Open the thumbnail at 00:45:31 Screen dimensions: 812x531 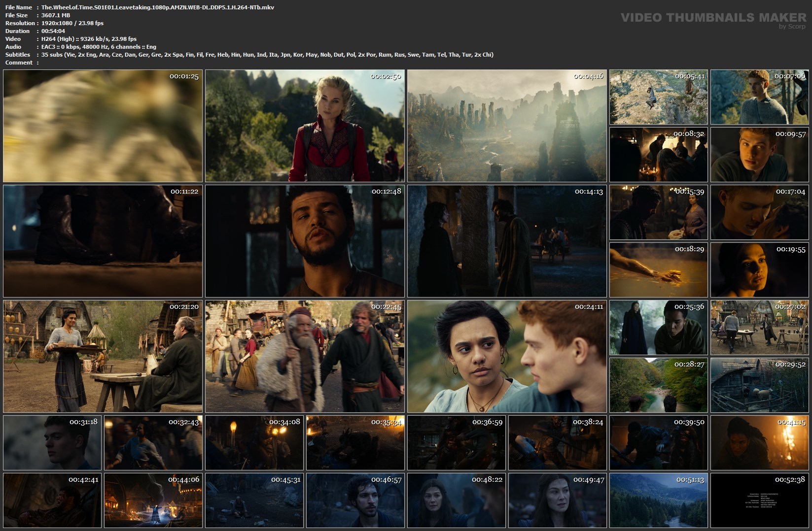254,500
